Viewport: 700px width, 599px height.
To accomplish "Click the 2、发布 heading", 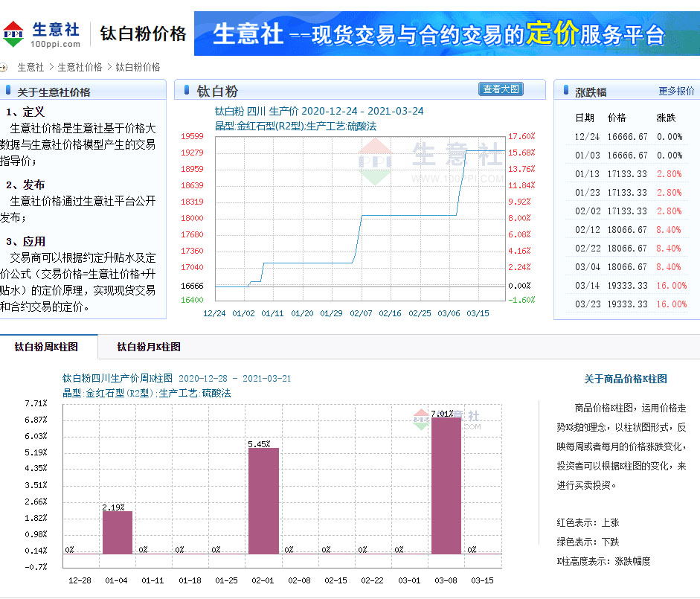I will point(25,185).
